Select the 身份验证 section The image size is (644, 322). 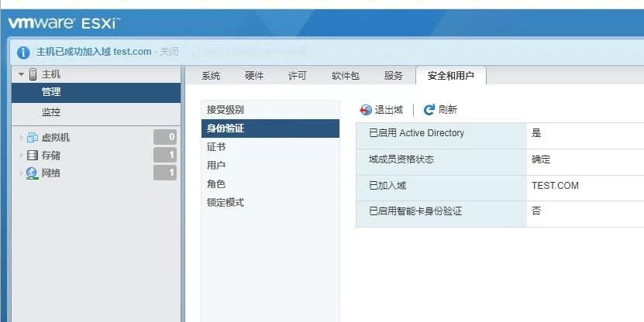pos(270,128)
